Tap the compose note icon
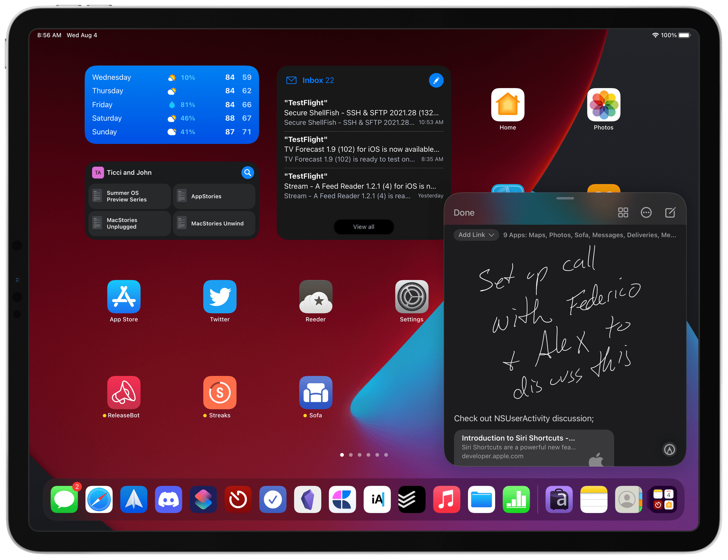 pos(671,213)
